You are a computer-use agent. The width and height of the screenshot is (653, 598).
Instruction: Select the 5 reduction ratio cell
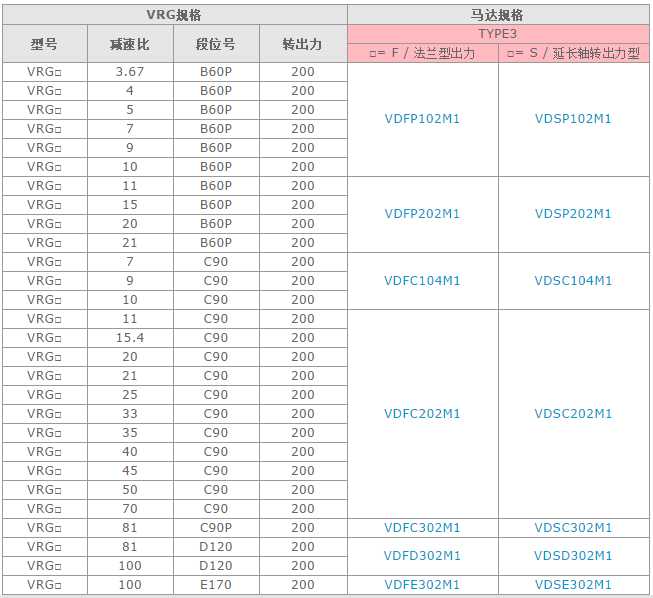pos(130,110)
